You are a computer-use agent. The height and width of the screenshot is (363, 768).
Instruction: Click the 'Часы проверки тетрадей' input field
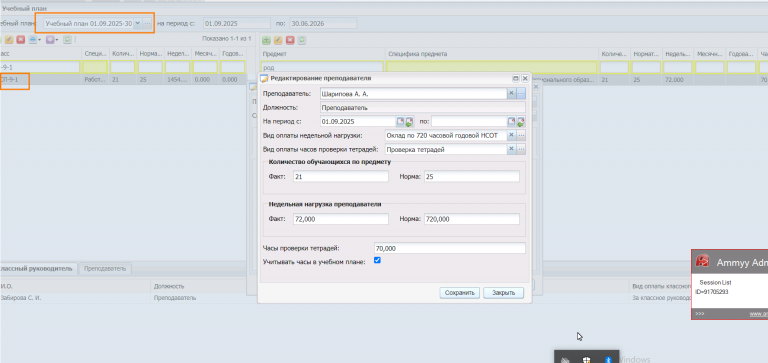pyautogui.click(x=450, y=248)
